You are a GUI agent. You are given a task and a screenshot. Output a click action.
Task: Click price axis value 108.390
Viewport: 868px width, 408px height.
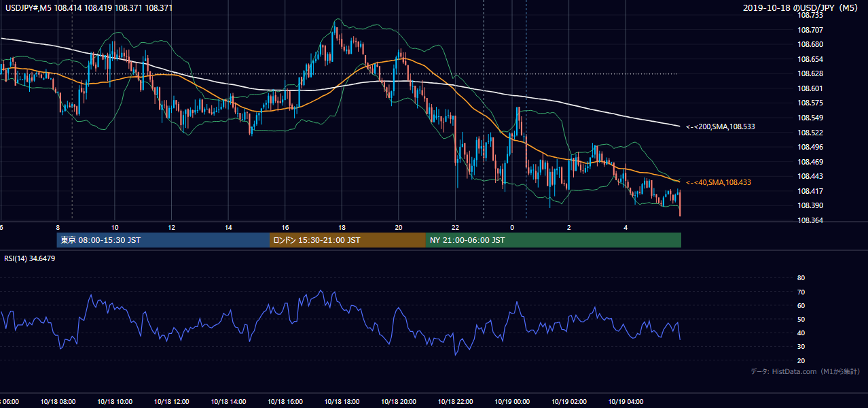click(810, 205)
